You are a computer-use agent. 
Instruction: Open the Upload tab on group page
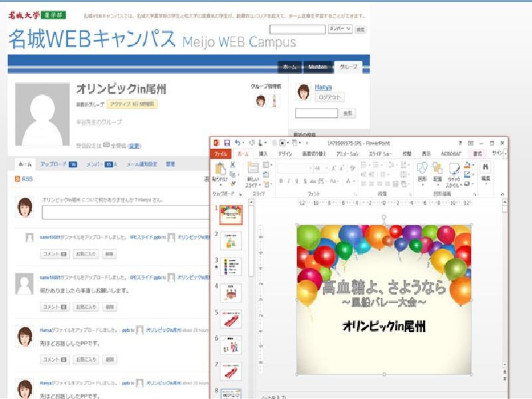point(59,164)
